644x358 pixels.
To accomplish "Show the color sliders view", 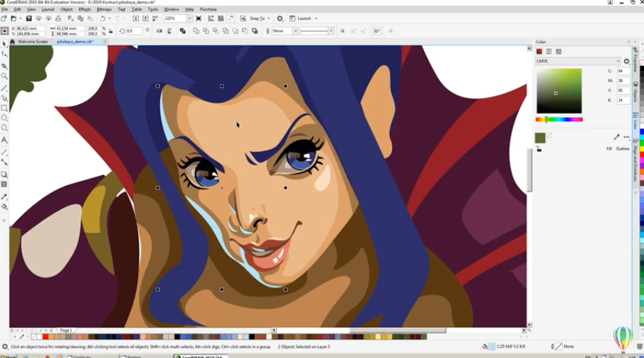I will tap(549, 51).
